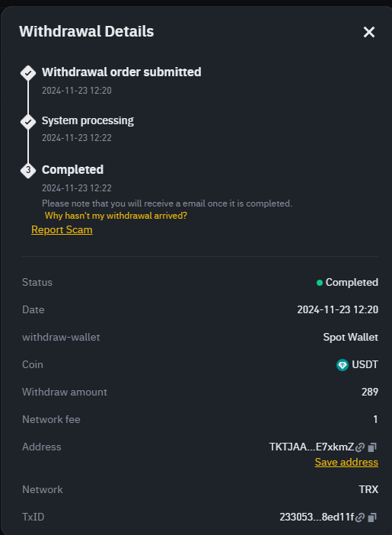Click the step 3 Completed diamond marker

tap(28, 170)
